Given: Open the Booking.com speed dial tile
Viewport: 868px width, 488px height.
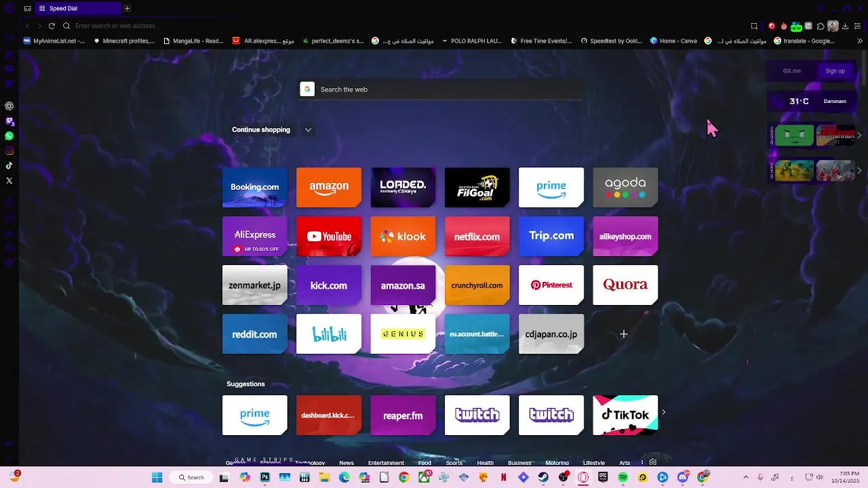Looking at the screenshot, I should coord(255,187).
